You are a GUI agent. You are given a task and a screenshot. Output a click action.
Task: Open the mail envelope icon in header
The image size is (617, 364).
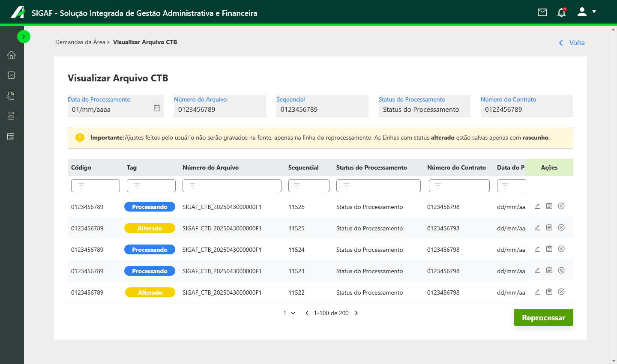coord(542,12)
